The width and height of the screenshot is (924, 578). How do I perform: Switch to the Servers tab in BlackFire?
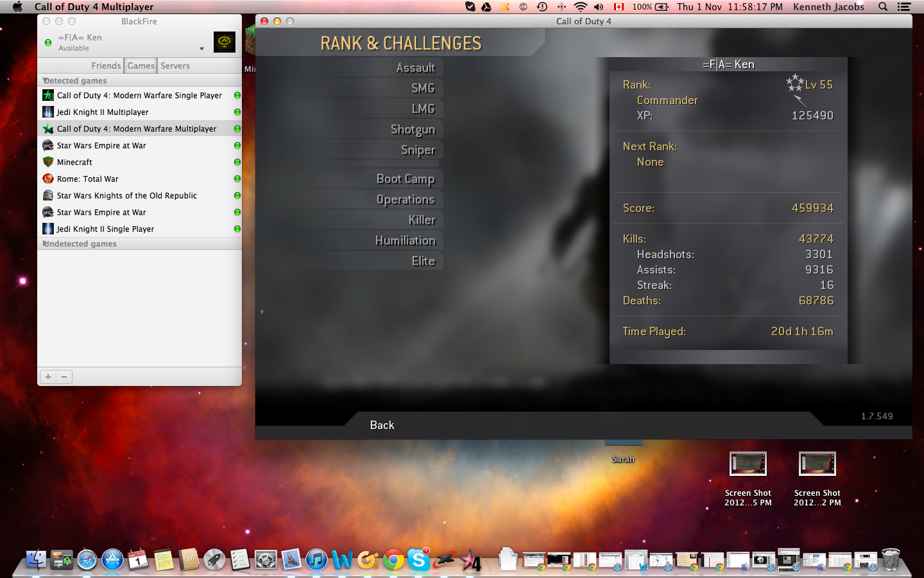[175, 66]
